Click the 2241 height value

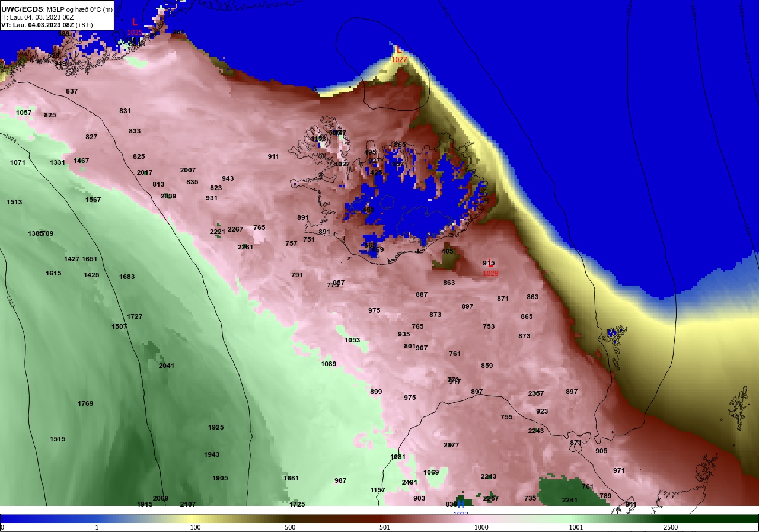tap(570, 500)
